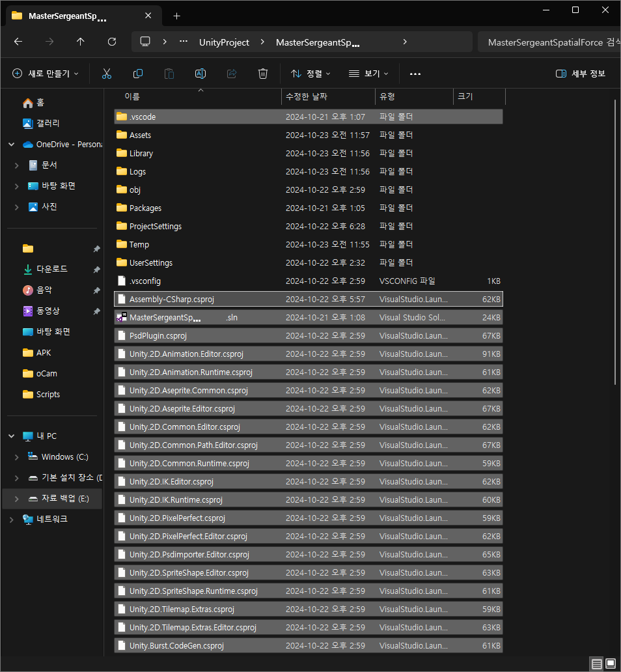621x672 pixels.
Task: Select Assembly-CSharp.csproj file
Action: pyautogui.click(x=308, y=299)
